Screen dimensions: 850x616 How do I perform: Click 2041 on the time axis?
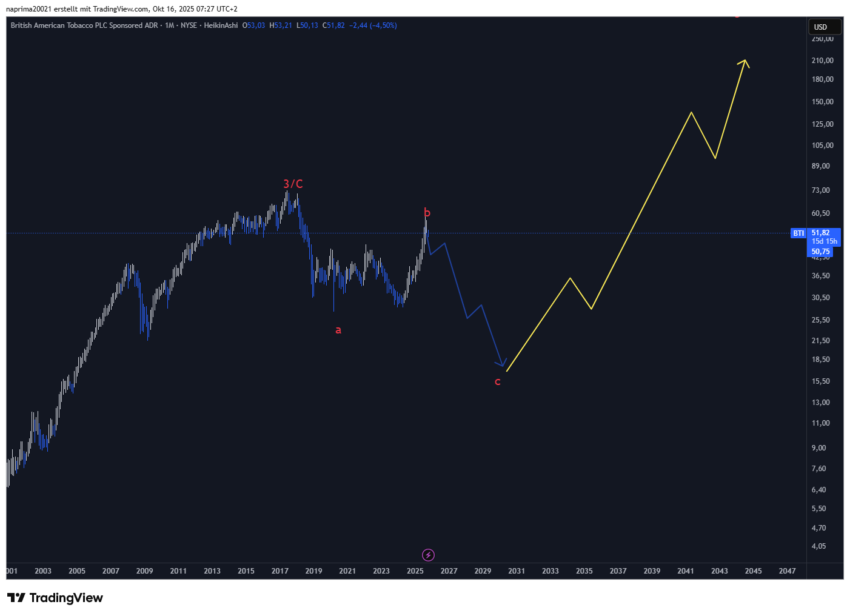[x=686, y=571]
